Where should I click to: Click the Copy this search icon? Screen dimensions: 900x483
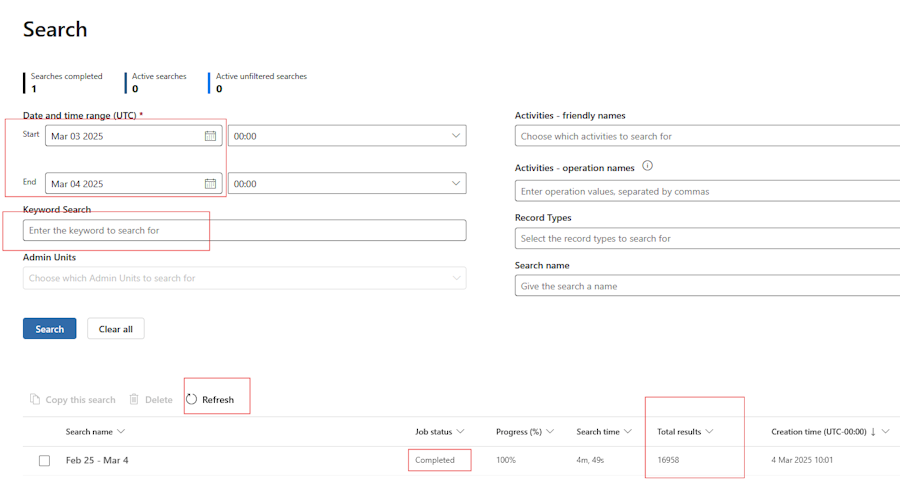pyautogui.click(x=35, y=400)
